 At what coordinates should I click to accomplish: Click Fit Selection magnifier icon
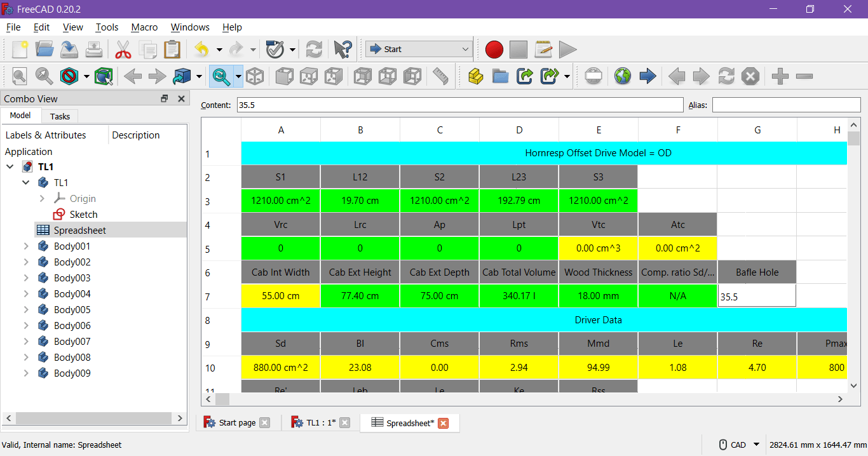(x=44, y=76)
